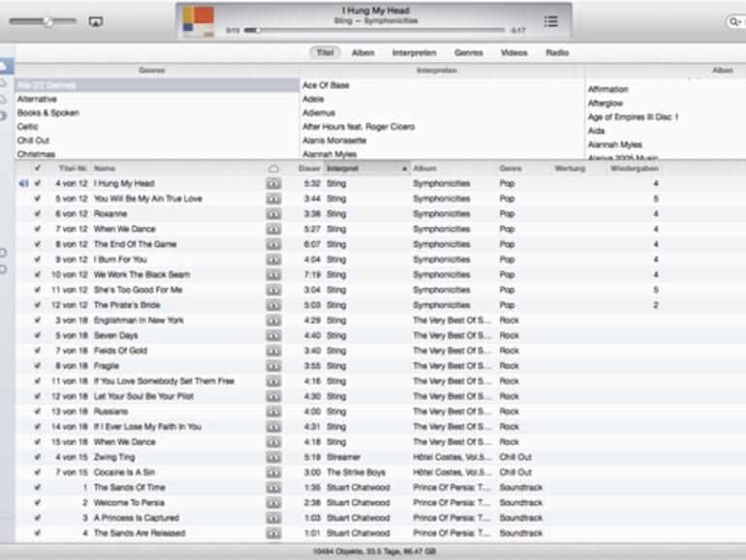This screenshot has width=746, height=560.
Task: Select Books & Spoken genre
Action: point(157,112)
